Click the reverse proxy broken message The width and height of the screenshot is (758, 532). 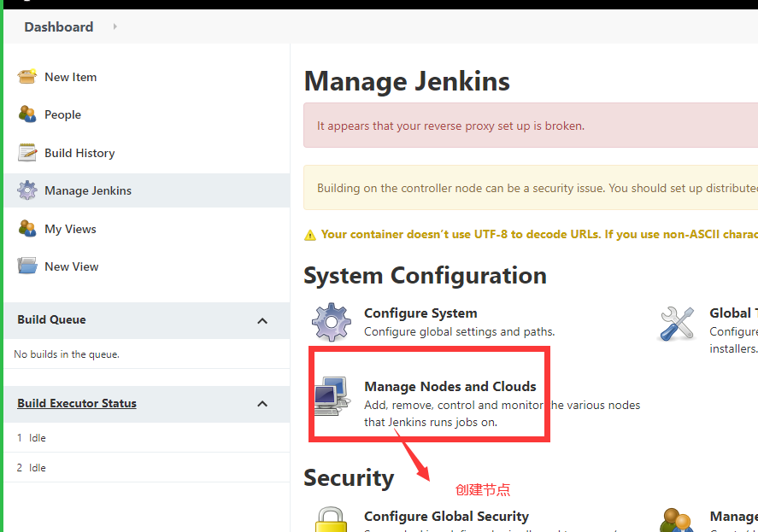[x=450, y=126]
